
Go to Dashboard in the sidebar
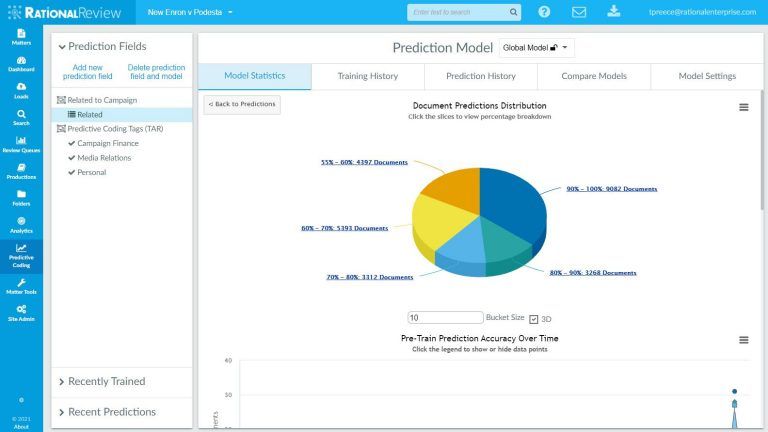tap(21, 64)
